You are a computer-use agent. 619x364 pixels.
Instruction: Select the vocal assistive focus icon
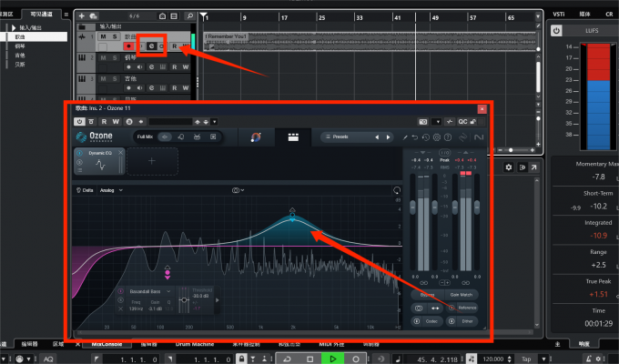(181, 137)
